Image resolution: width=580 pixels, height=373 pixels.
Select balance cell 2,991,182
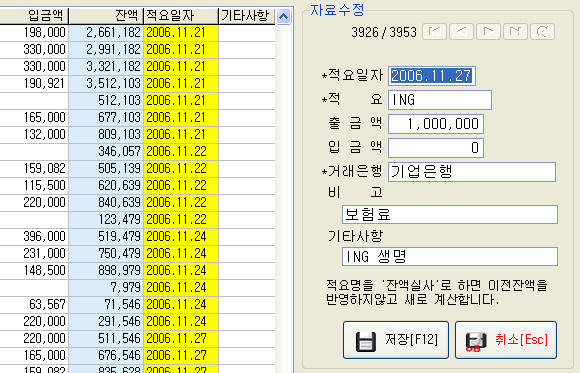(x=106, y=50)
